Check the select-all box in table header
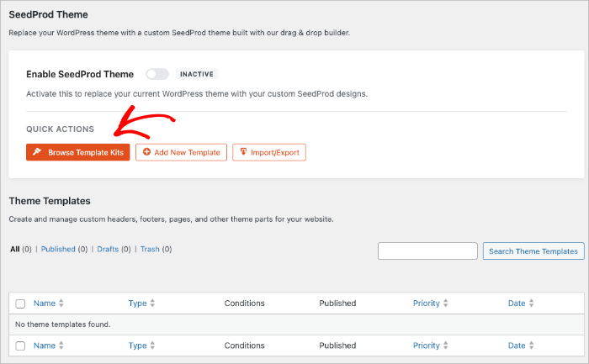589x364 pixels. (21, 303)
